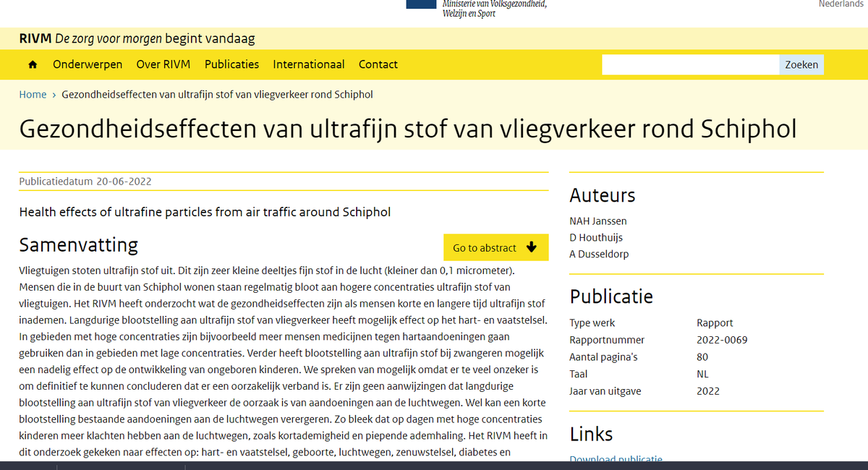Click the down arrow icon beside Go to abstract
Image resolution: width=868 pixels, height=470 pixels.
pos(532,247)
